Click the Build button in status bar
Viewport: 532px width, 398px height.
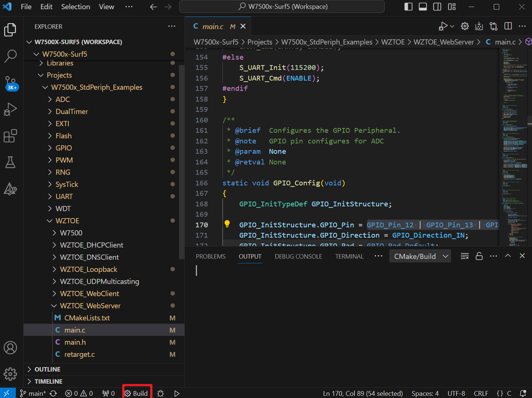[x=136, y=393]
